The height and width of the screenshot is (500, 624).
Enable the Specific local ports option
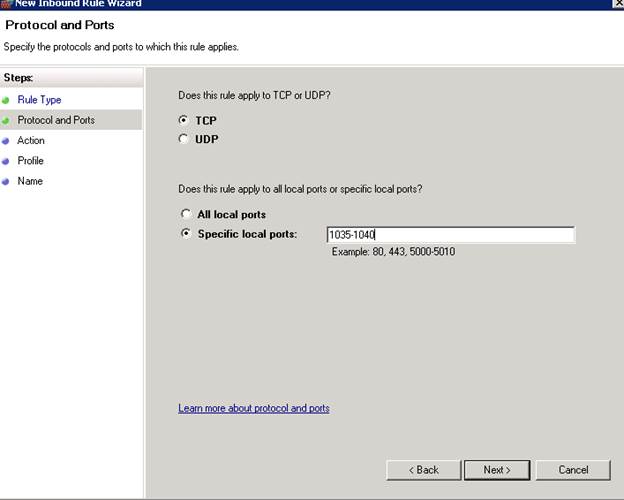click(186, 234)
